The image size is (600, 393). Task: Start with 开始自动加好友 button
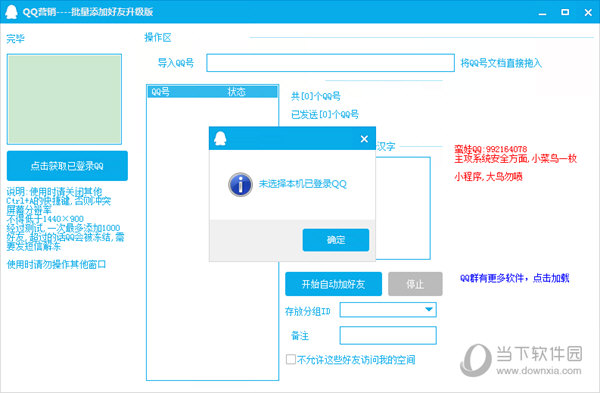(x=333, y=284)
